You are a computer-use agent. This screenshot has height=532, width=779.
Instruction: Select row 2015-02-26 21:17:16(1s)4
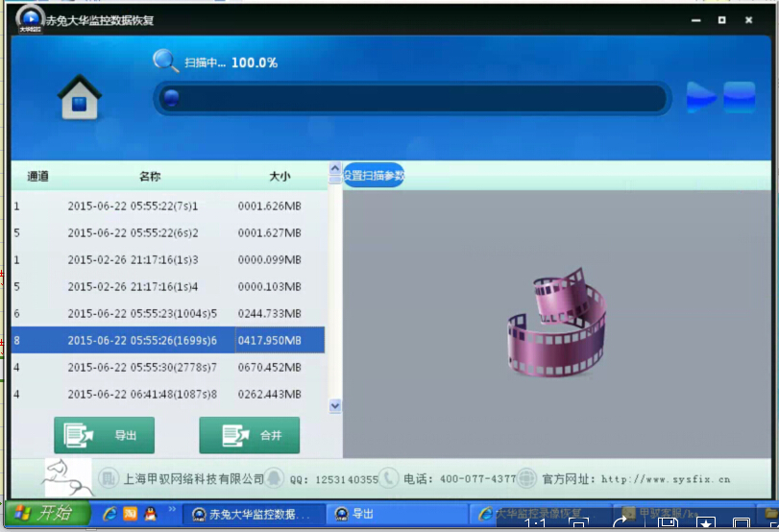coord(168,286)
